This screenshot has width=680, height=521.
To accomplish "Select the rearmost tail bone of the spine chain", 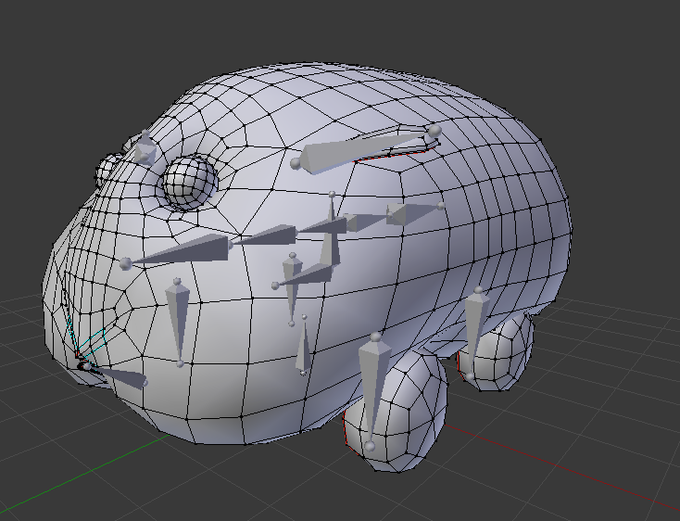I will click(x=415, y=213).
